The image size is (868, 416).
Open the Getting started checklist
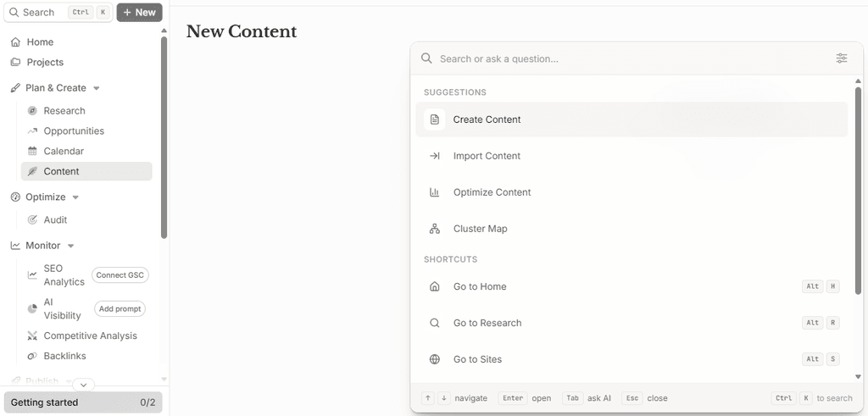(83, 402)
